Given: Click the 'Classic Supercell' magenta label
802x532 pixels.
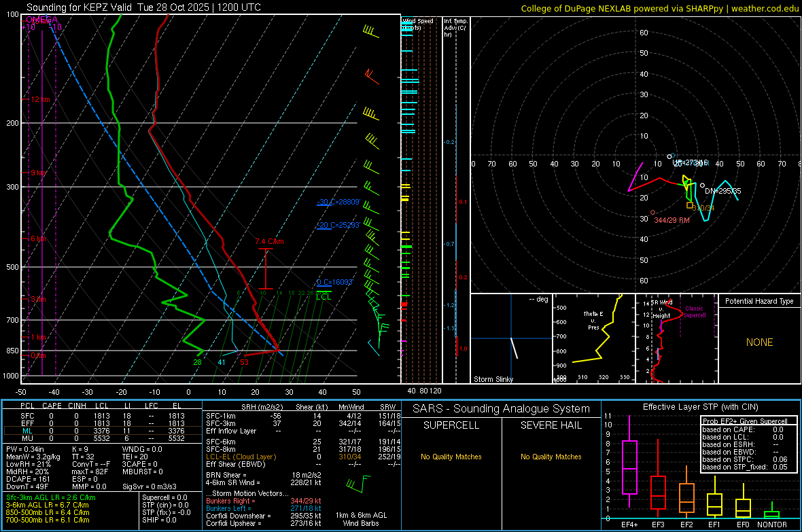Looking at the screenshot, I should [x=695, y=312].
